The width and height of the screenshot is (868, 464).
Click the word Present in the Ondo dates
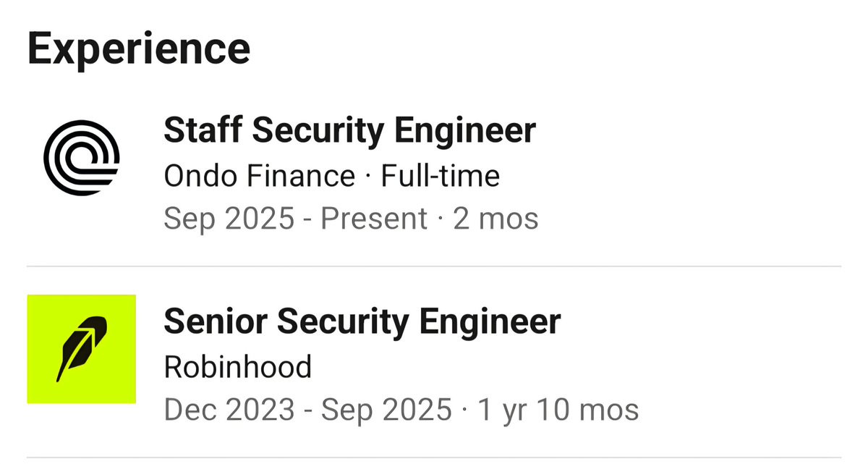coord(374,219)
